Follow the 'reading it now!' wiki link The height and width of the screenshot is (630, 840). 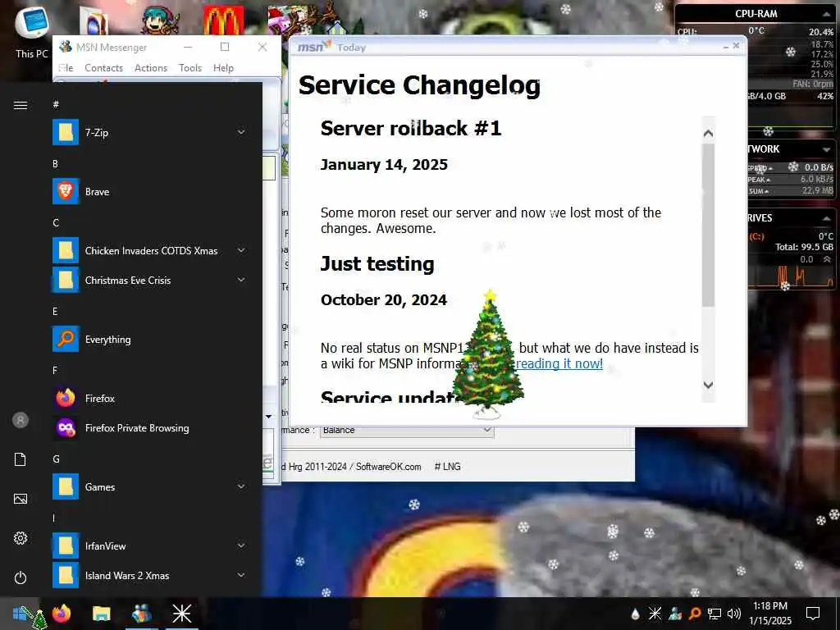click(x=559, y=363)
